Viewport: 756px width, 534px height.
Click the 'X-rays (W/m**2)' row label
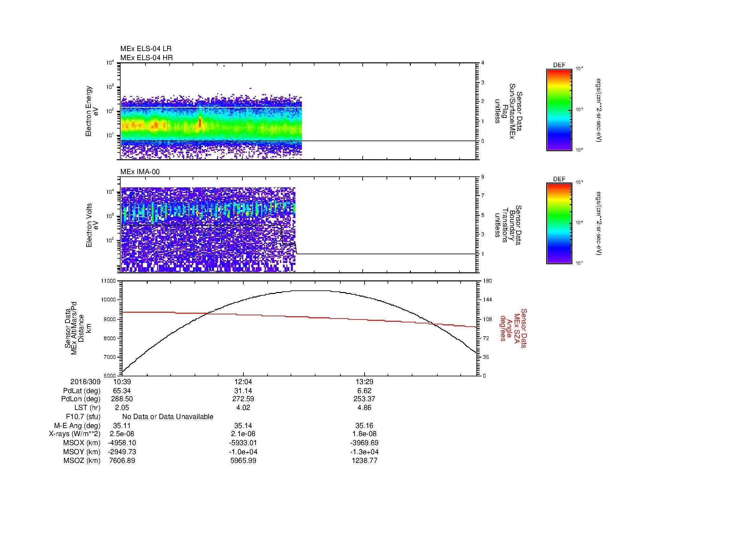coord(74,434)
